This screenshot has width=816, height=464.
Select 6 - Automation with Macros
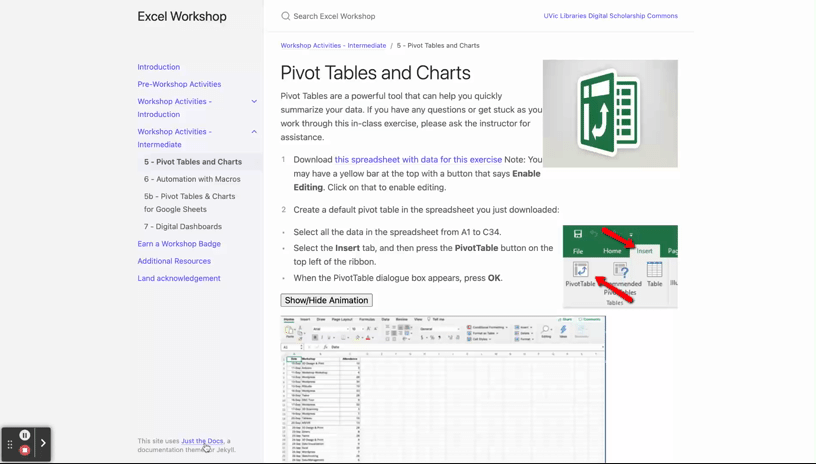[192, 179]
